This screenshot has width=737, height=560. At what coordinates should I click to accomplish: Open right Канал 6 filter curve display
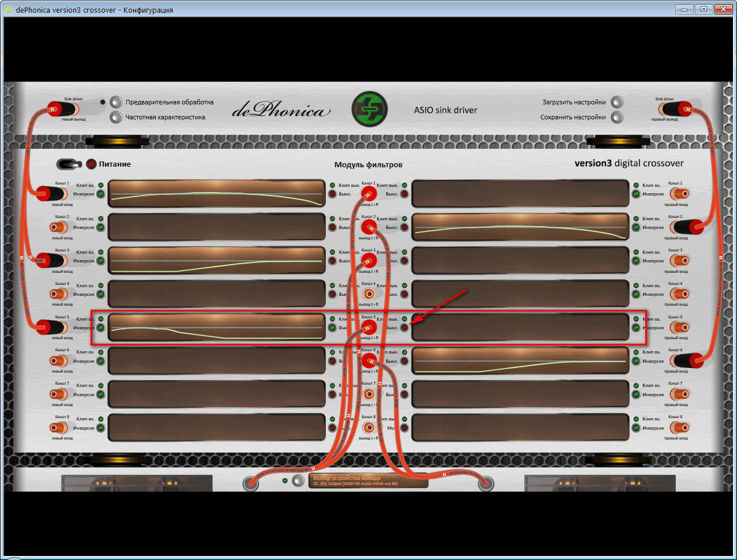[521, 361]
